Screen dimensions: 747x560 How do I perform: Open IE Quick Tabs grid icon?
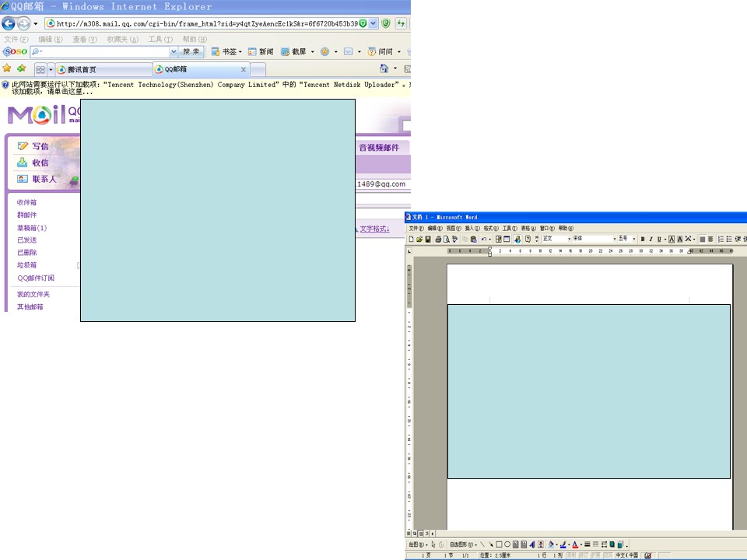[40, 69]
